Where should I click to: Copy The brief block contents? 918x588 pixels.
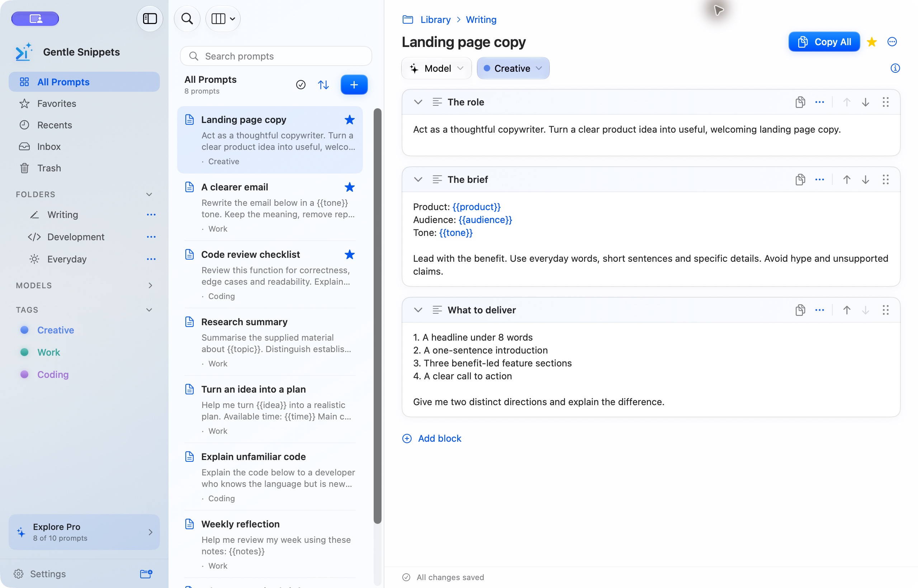(x=800, y=180)
